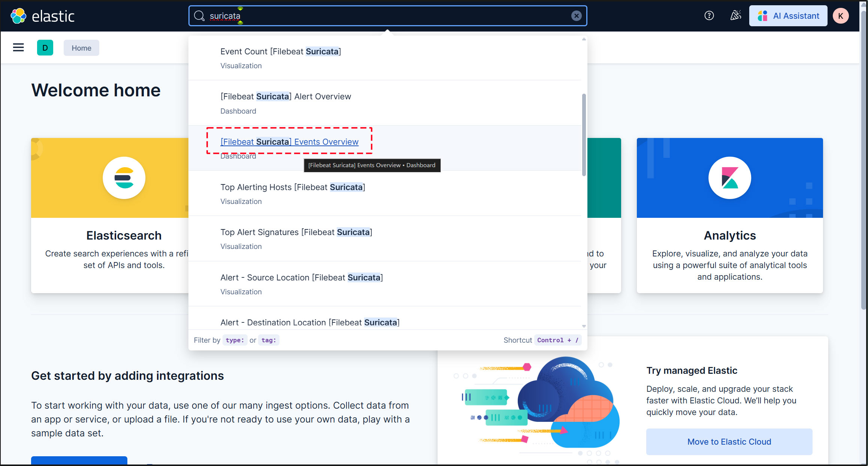Open the D space selector
The height and width of the screenshot is (466, 868).
[x=45, y=48]
